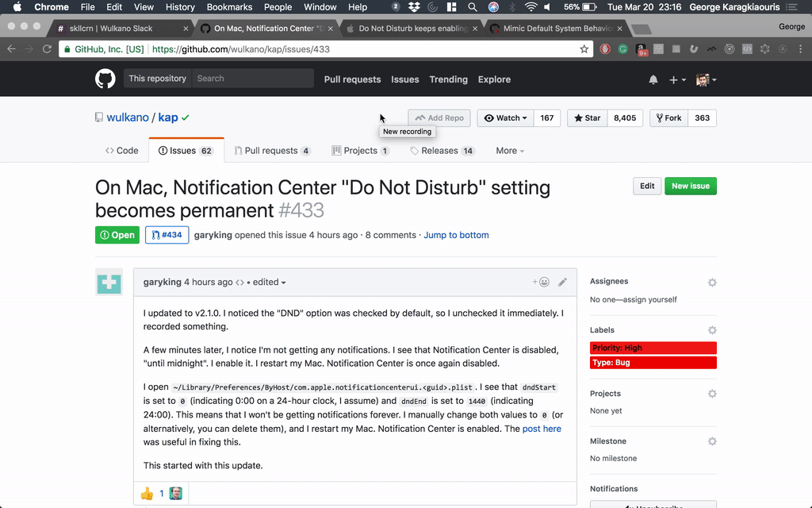Open the circled A extension icon
812x508 pixels.
tap(783, 49)
